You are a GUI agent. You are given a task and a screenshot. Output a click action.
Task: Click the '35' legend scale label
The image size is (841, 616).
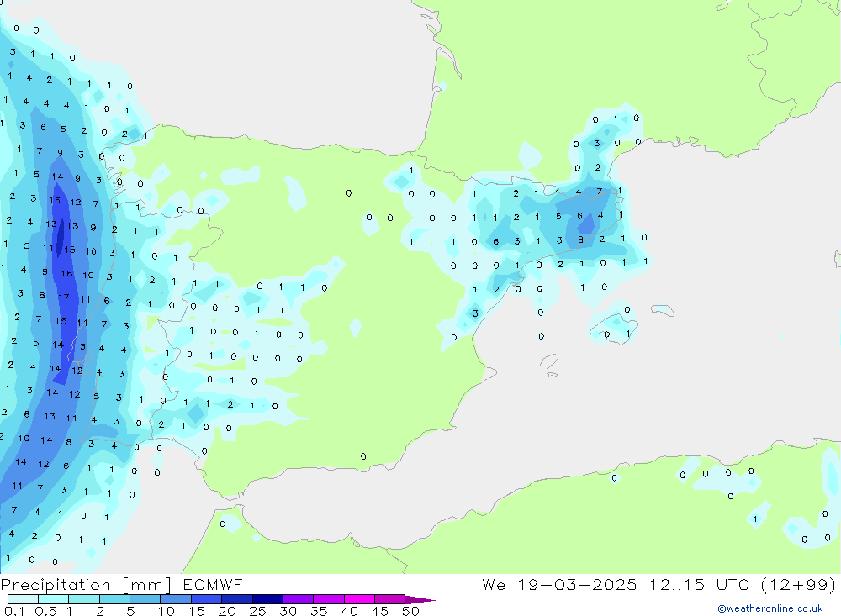[319, 611]
